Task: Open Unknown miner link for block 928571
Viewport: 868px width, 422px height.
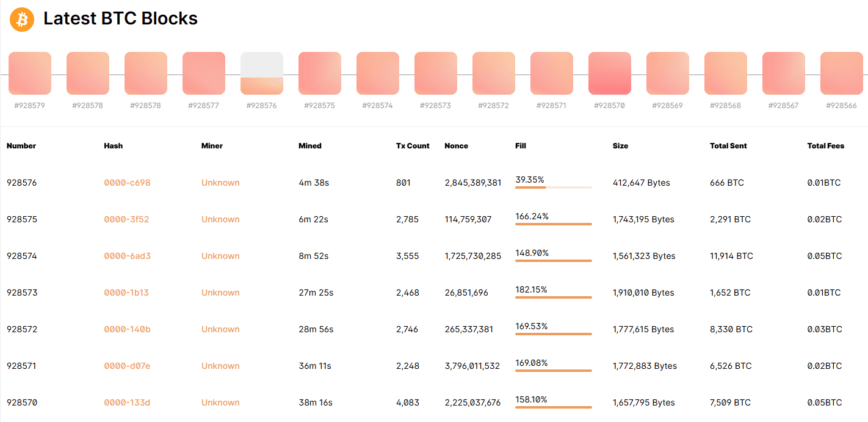Action: [x=220, y=366]
